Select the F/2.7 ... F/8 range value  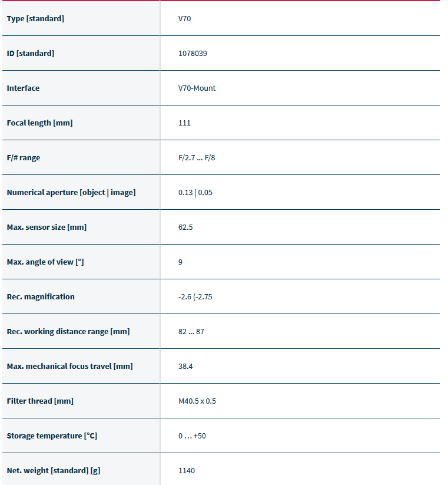pyautogui.click(x=197, y=158)
